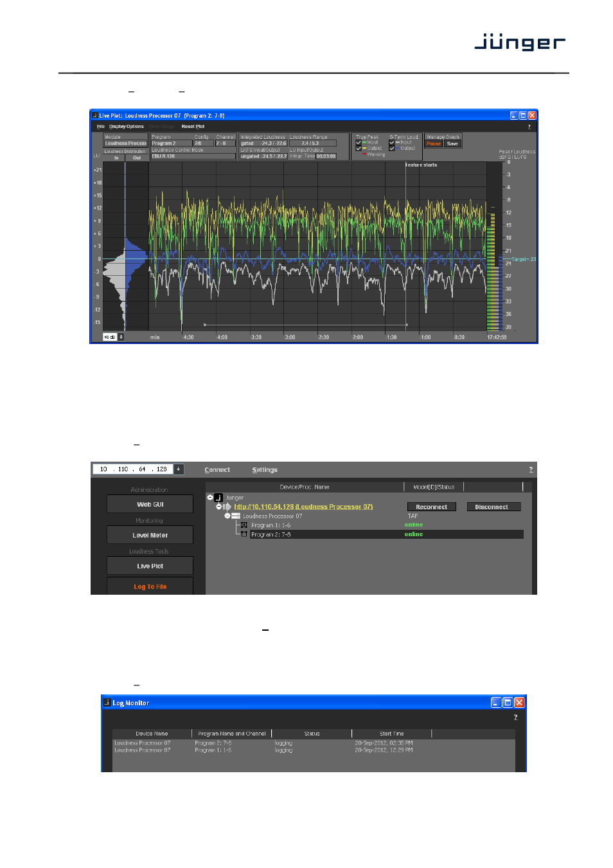The width and height of the screenshot is (613, 868).
Task: Pause the live graph
Action: (434, 143)
